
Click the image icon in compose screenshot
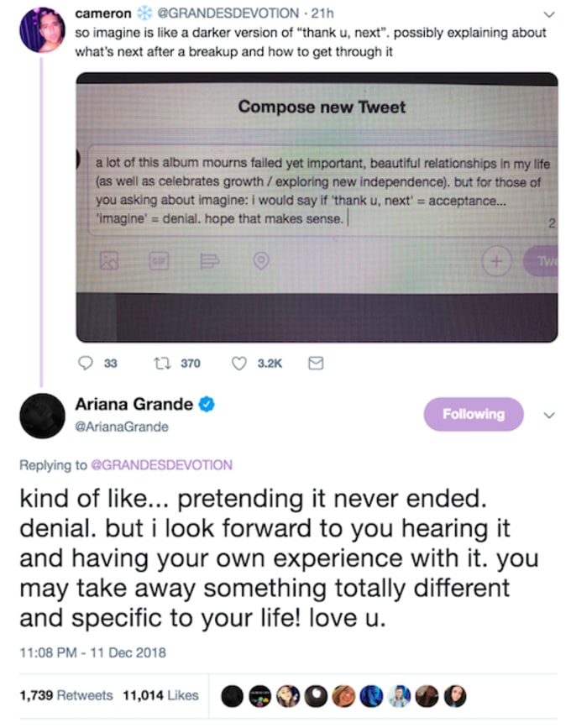coord(110,260)
